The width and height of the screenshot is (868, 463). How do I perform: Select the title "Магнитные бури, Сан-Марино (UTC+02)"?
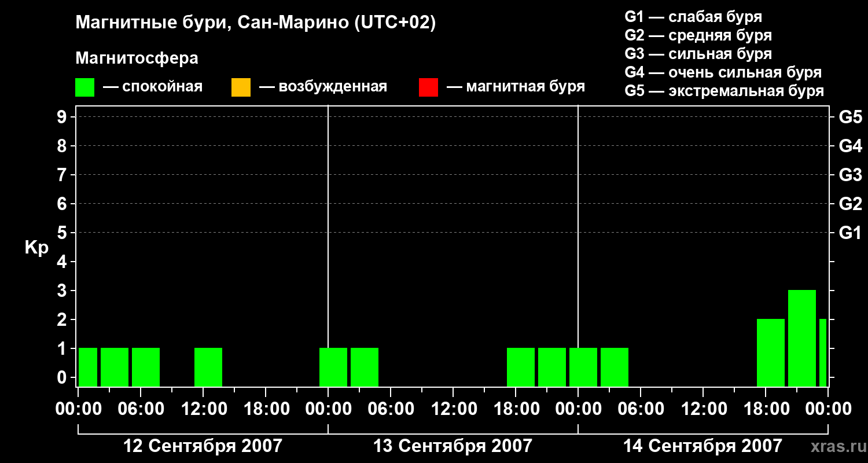[x=255, y=23]
